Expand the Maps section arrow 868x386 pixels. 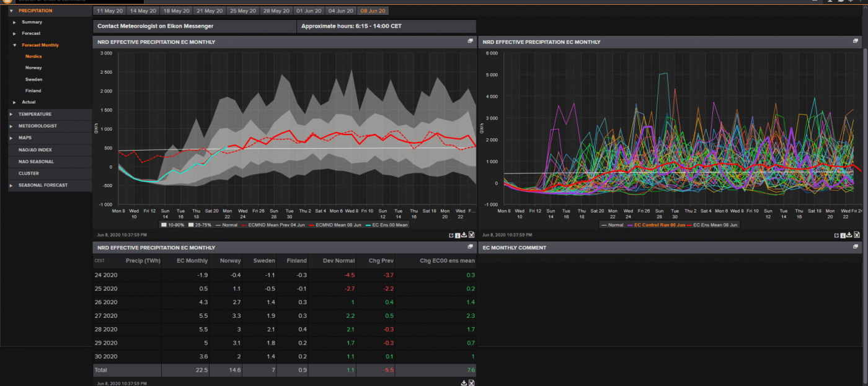(x=12, y=138)
